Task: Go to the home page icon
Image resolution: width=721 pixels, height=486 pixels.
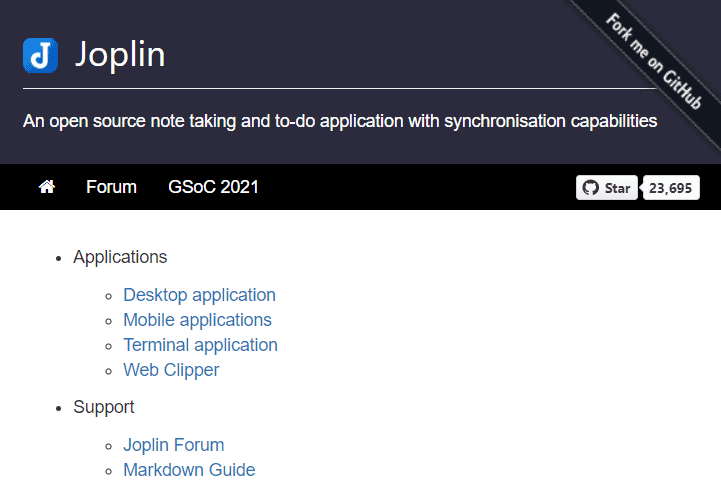Action: point(47,187)
